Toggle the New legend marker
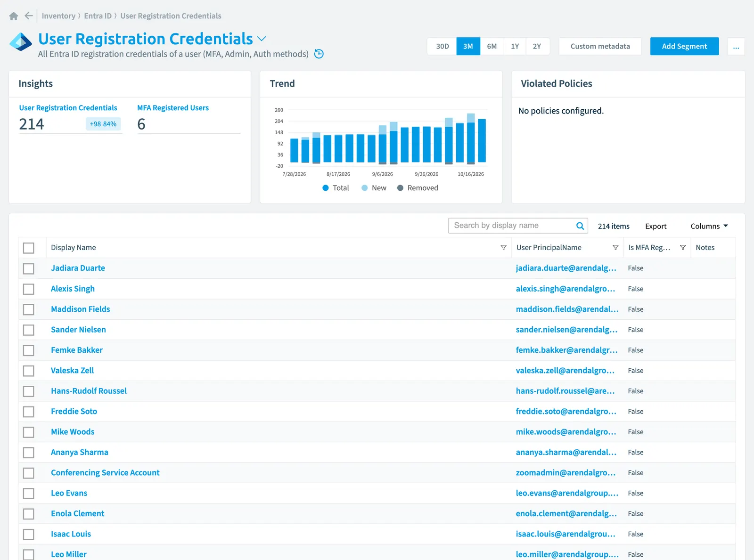The width and height of the screenshot is (754, 560). [x=364, y=188]
